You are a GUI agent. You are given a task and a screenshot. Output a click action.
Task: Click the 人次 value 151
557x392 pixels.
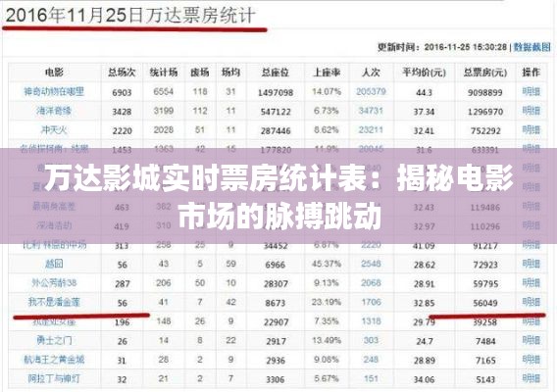pos(371,379)
